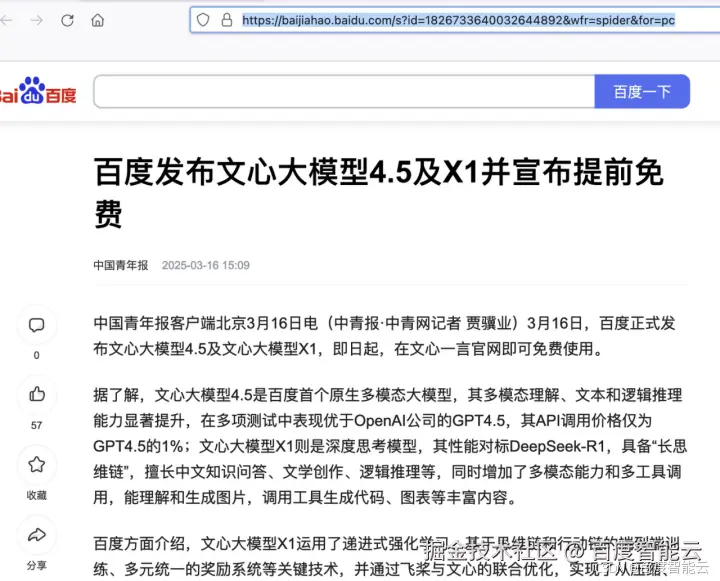720x581 pixels.
Task: Click the padlock site security icon
Action: pyautogui.click(x=227, y=20)
